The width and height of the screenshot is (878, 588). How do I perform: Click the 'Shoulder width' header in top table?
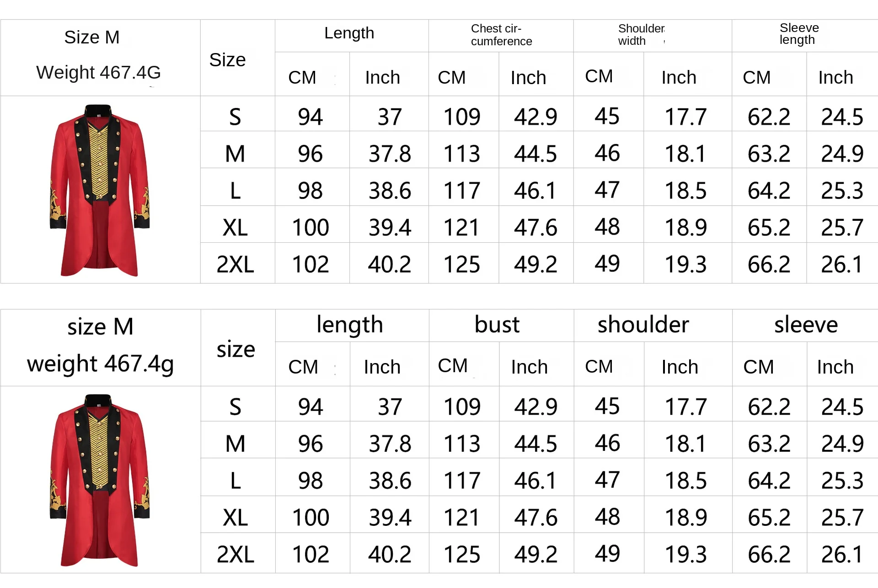point(641,35)
